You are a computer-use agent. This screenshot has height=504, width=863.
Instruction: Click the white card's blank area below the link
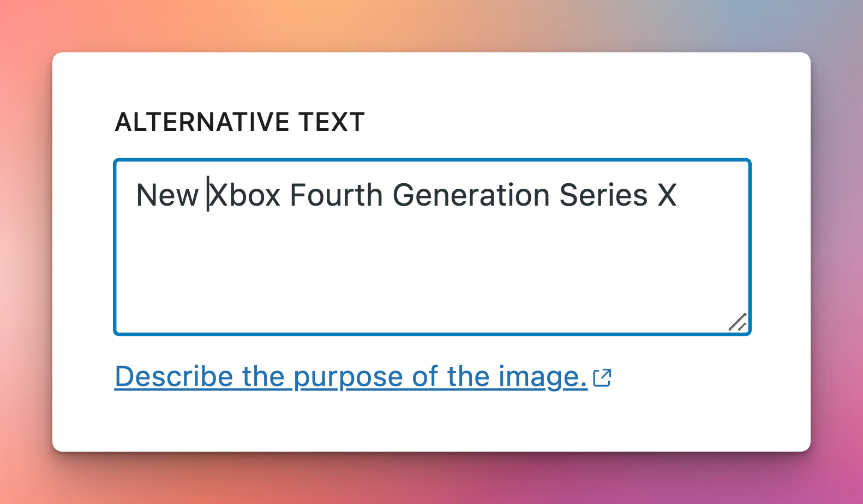tap(431, 423)
